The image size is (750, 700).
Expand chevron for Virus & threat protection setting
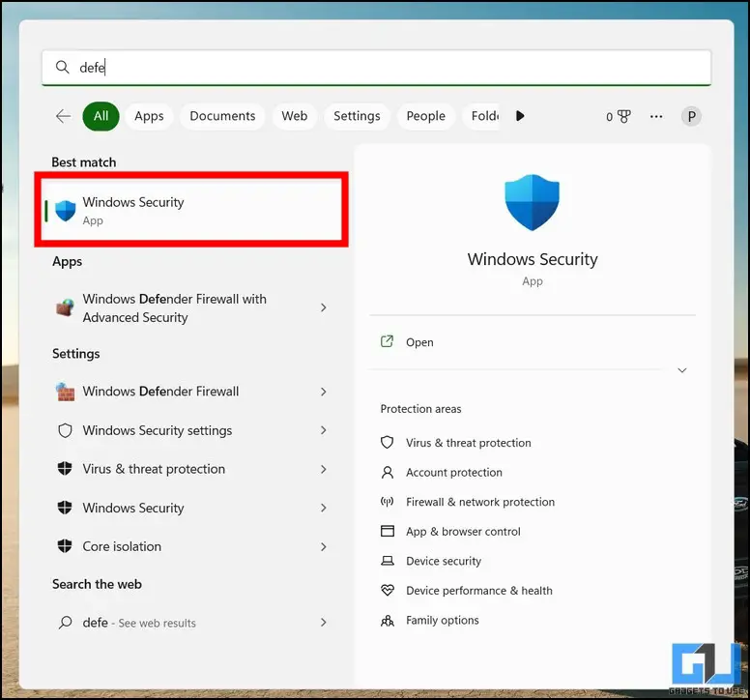click(324, 469)
